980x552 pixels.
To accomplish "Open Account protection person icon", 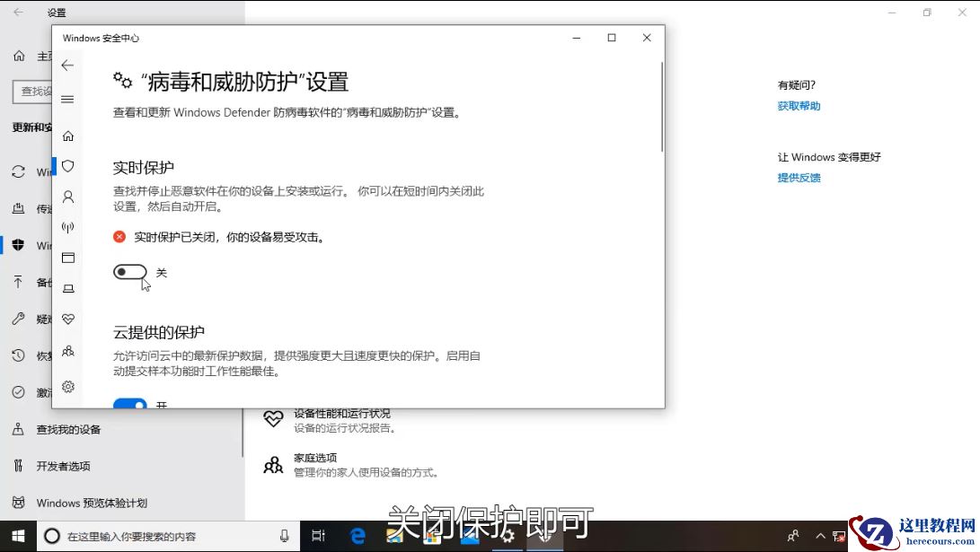I will (68, 197).
